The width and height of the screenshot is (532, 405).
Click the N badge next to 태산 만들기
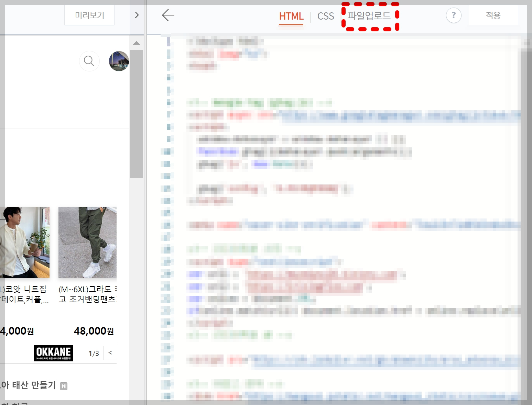64,386
